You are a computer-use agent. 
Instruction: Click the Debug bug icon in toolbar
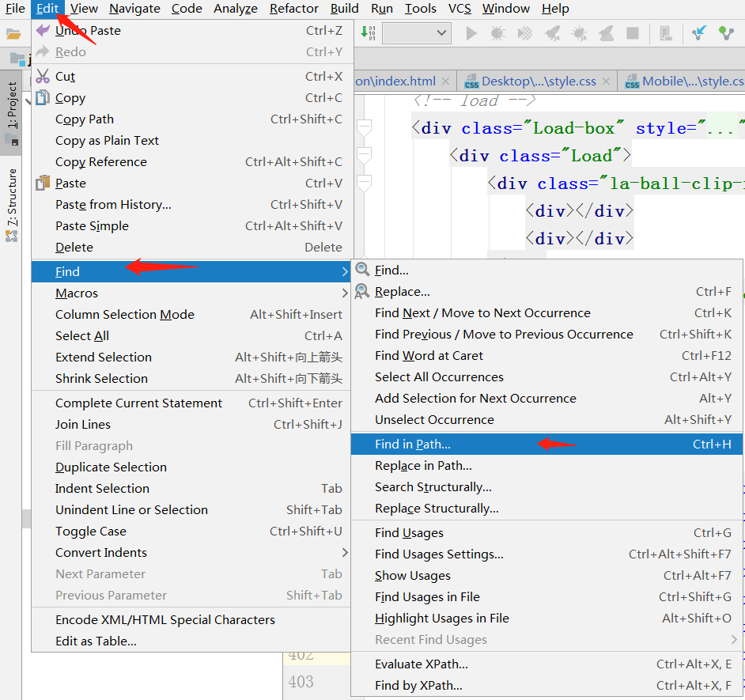coord(497,33)
